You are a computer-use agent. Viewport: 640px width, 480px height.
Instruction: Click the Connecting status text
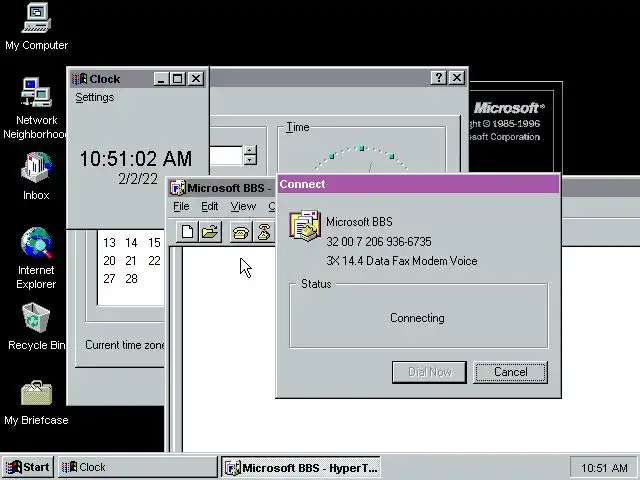417,318
